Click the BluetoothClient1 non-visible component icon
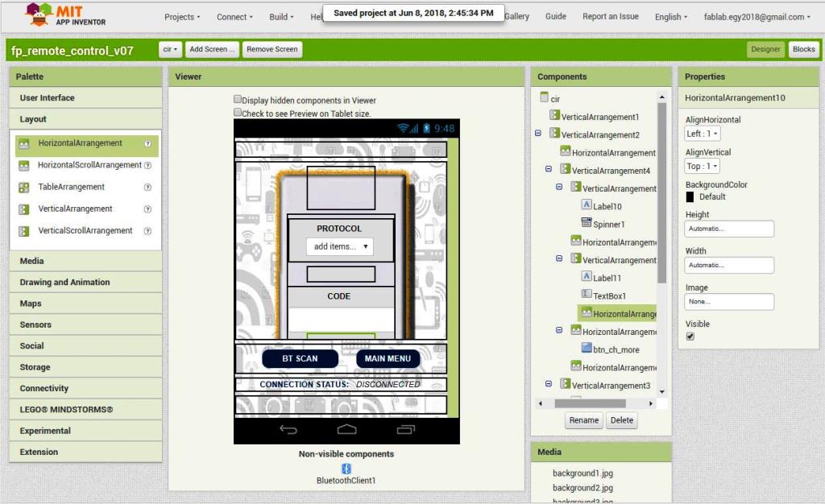 (x=346, y=469)
